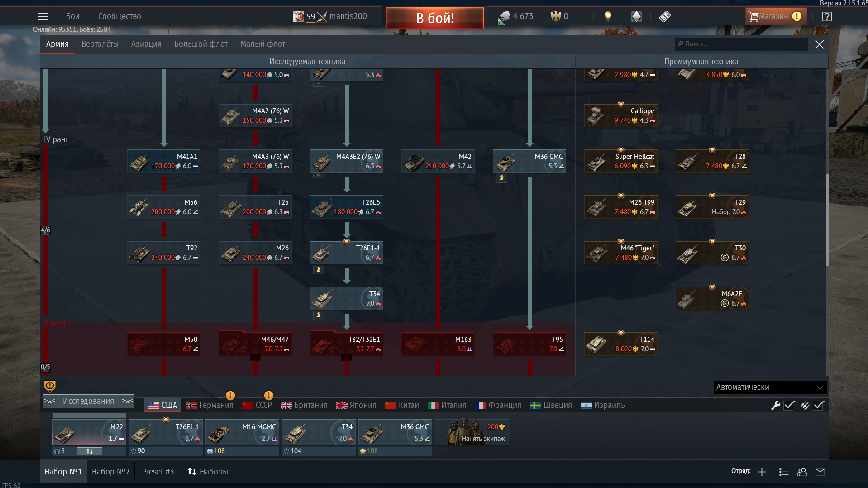The width and height of the screenshot is (868, 488).
Task: Open the hamburger main menu
Action: (43, 16)
